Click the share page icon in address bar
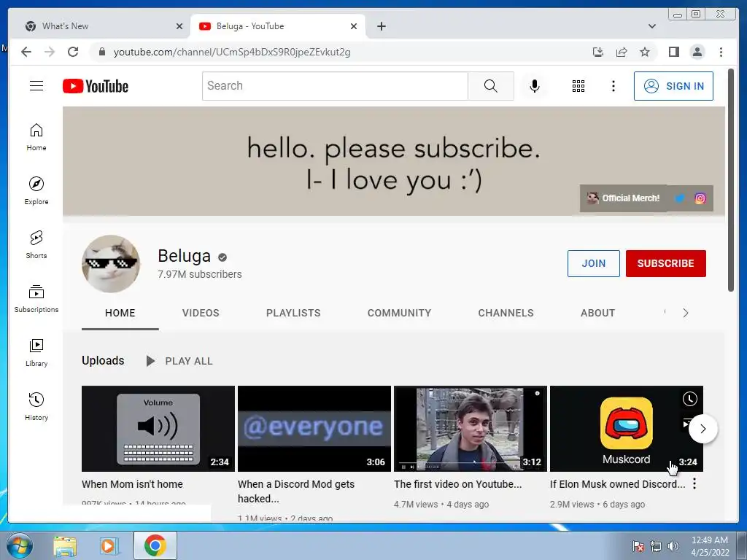The height and width of the screenshot is (560, 747). point(622,52)
